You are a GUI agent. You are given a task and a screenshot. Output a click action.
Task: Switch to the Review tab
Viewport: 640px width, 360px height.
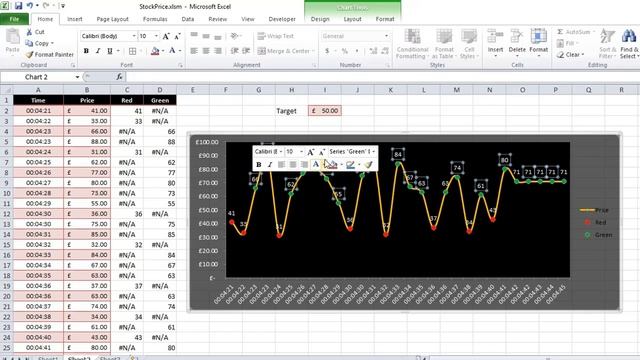(218, 19)
